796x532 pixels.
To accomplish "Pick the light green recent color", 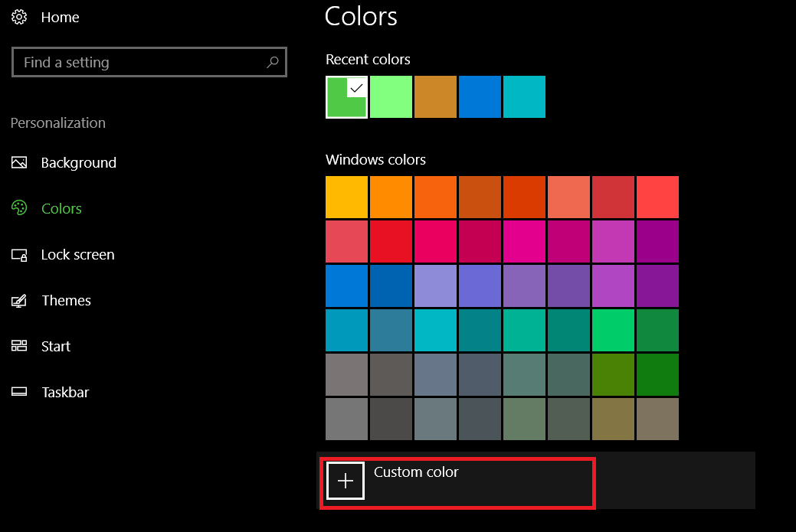I will (x=391, y=97).
